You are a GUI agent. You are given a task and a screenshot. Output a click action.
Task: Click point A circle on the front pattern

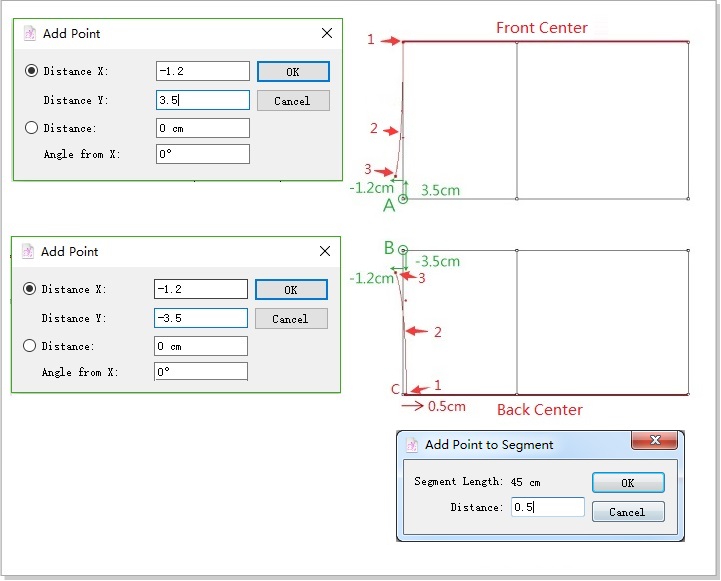(403, 199)
